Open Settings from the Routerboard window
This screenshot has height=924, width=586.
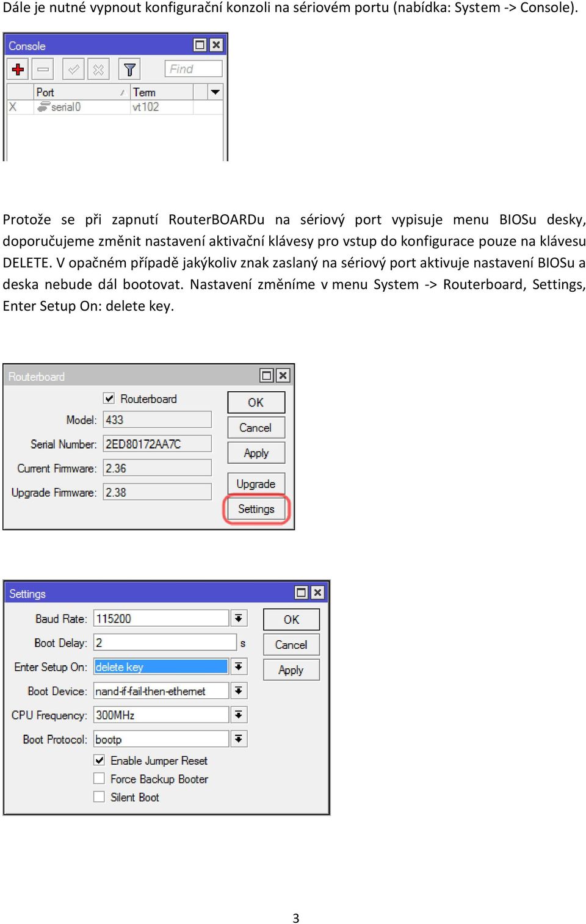(x=256, y=509)
